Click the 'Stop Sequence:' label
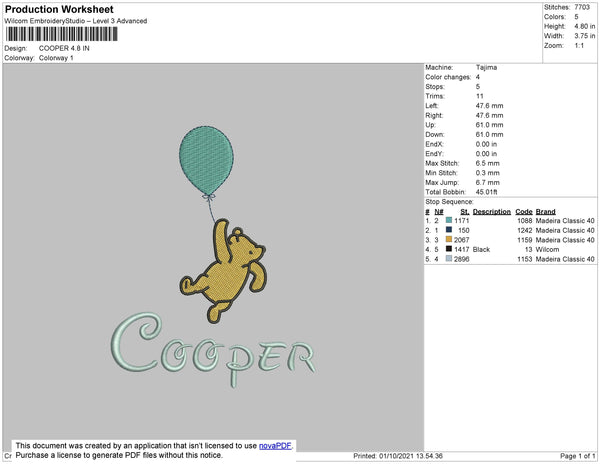This screenshot has height=464, width=600. (x=449, y=202)
